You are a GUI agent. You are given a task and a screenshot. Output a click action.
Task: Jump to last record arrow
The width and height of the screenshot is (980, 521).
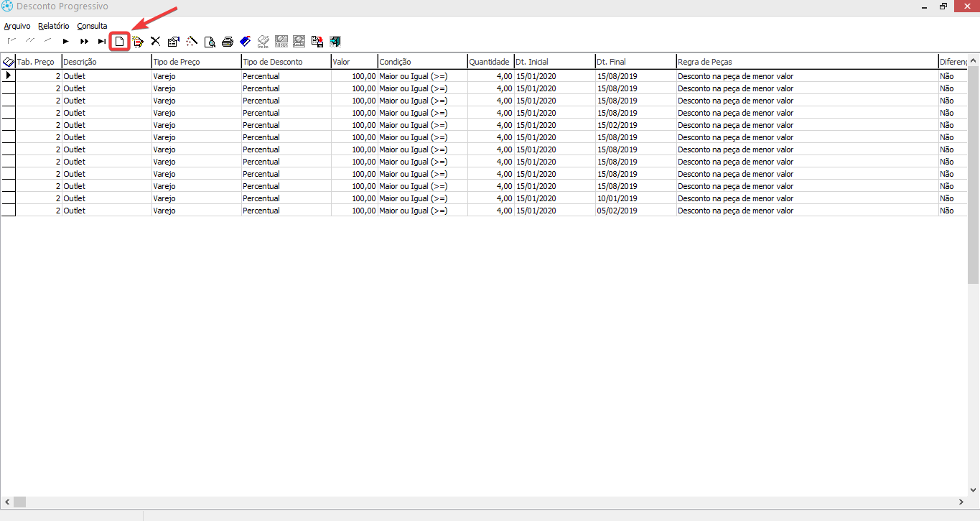click(x=102, y=42)
